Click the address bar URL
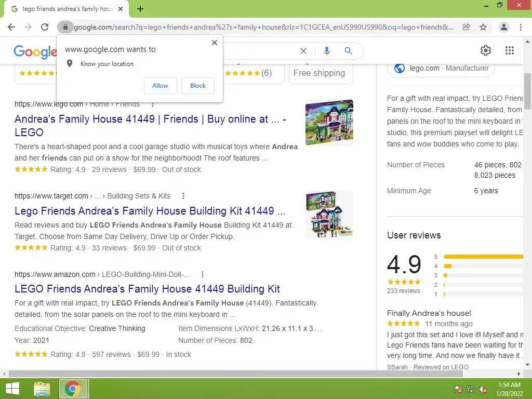532x399 pixels. coord(263,27)
